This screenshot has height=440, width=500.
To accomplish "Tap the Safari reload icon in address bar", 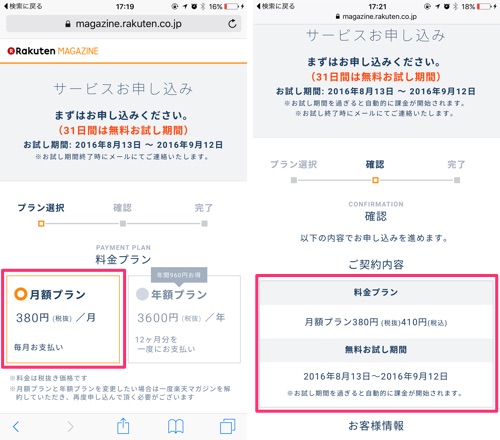I will pyautogui.click(x=232, y=24).
